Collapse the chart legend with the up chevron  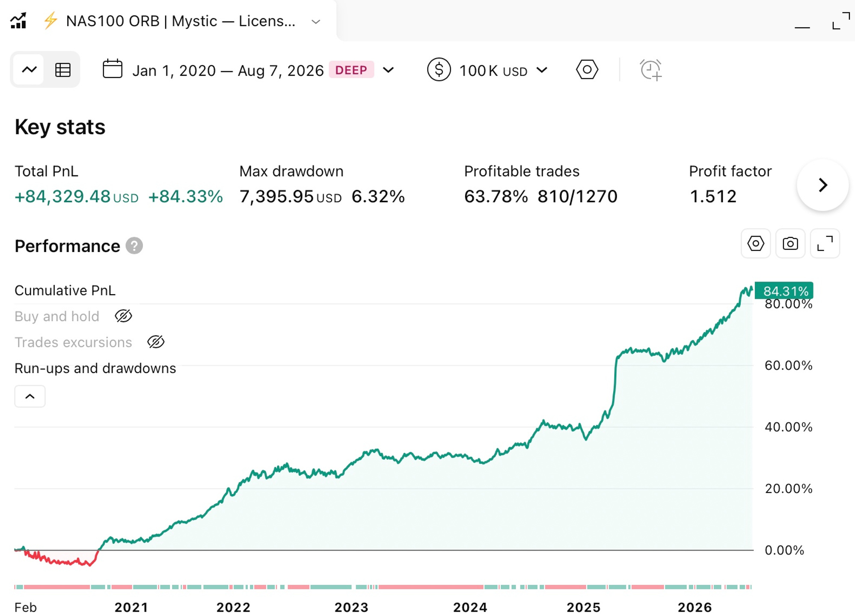[x=30, y=396]
